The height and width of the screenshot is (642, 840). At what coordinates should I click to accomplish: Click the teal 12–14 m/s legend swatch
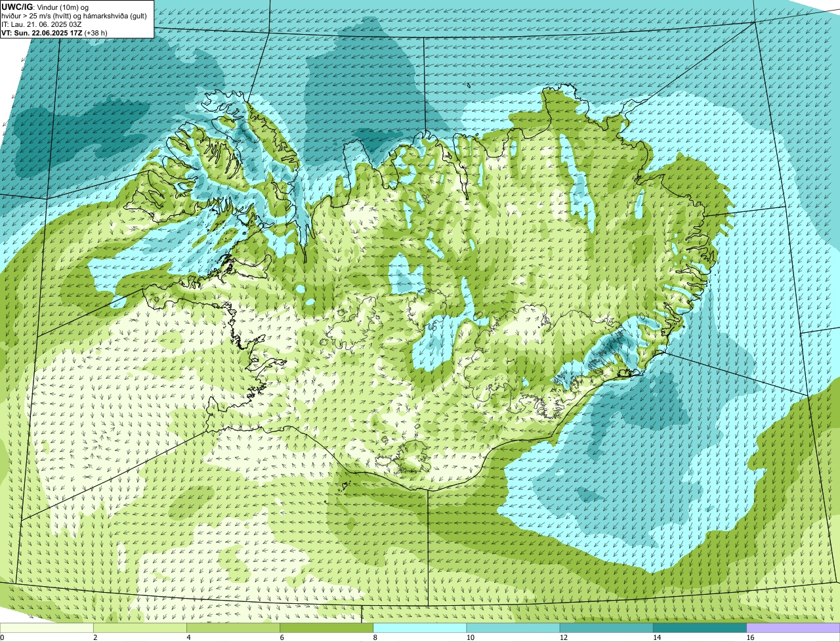(x=606, y=628)
